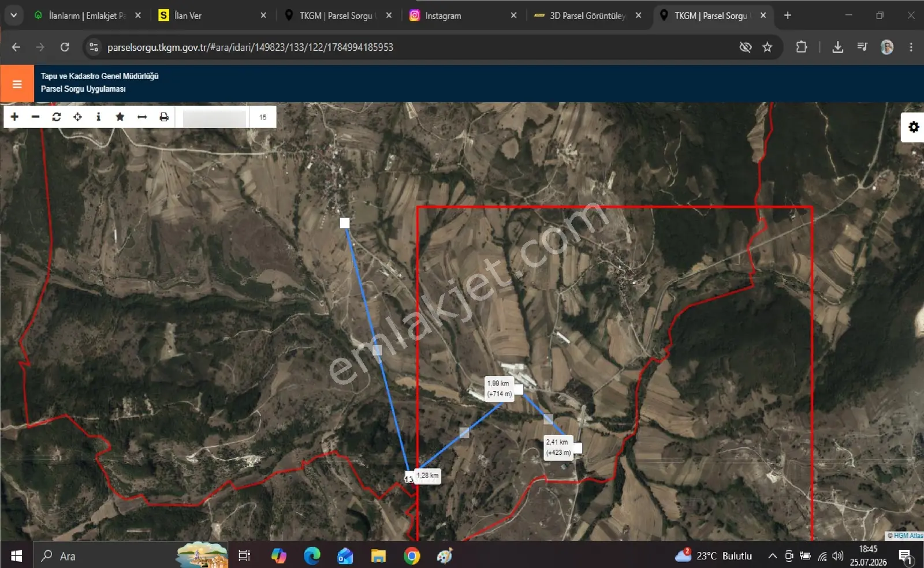Open File Explorer from taskbar
This screenshot has height=568, width=924.
378,556
